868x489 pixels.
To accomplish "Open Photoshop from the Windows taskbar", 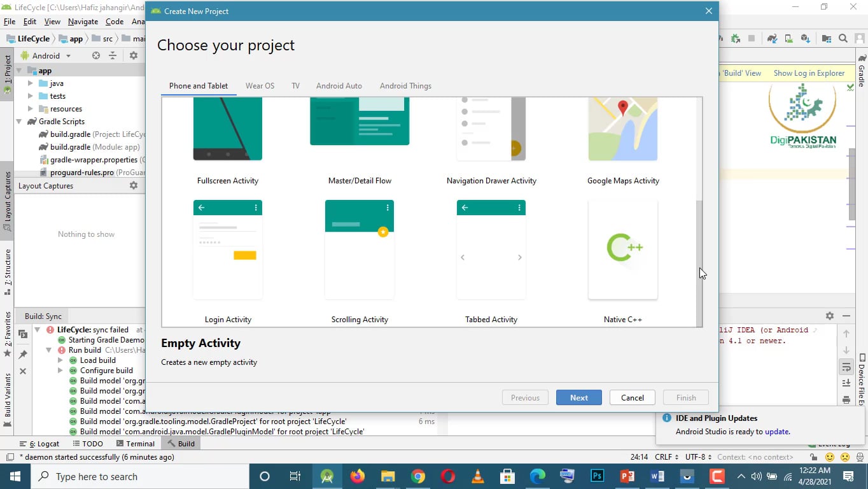I will pyautogui.click(x=597, y=476).
